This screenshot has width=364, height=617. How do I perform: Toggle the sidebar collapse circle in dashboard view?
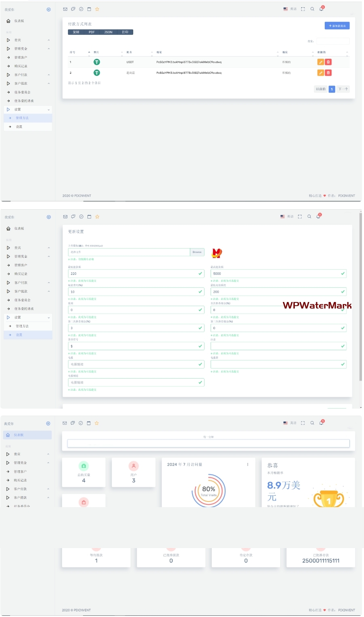click(x=48, y=424)
